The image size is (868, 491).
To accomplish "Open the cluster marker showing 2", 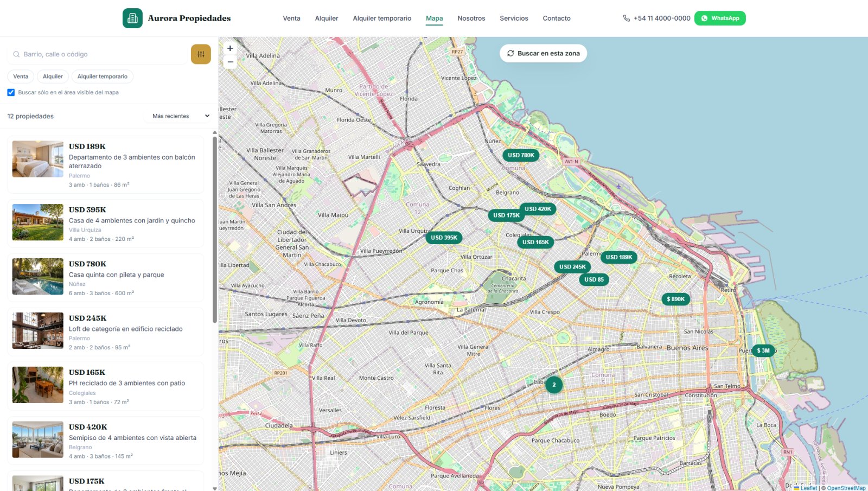I will point(554,385).
